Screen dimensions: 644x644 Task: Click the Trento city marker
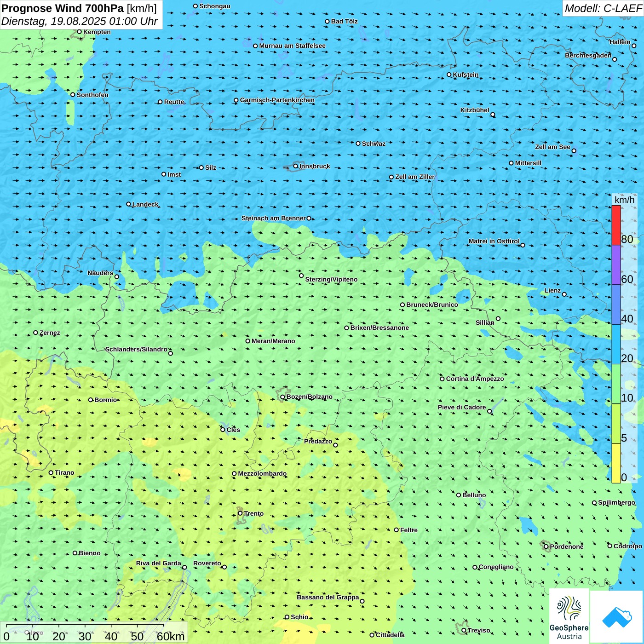[x=240, y=513]
